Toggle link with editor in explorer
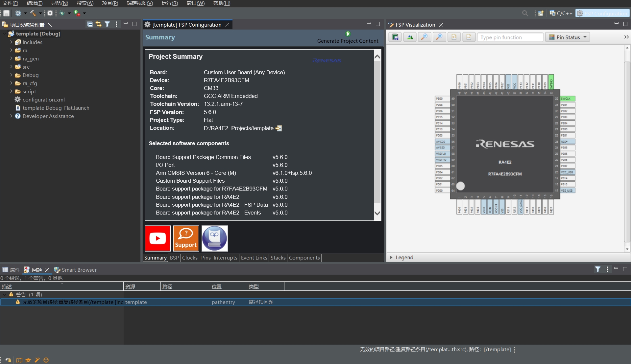The image size is (631, 364). [99, 24]
